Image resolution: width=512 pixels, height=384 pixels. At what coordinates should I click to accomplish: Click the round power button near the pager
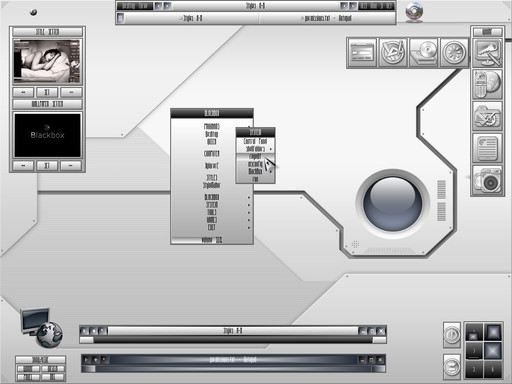pyautogui.click(x=452, y=335)
